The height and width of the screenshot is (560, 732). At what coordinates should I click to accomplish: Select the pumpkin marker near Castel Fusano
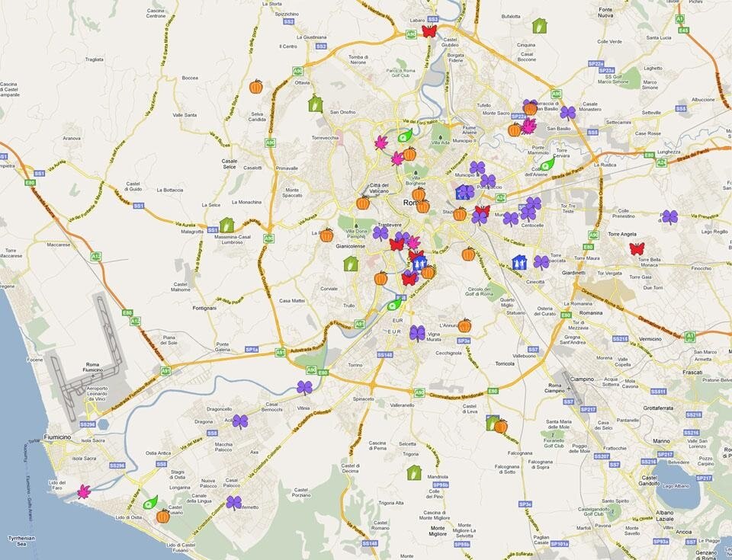tap(163, 517)
